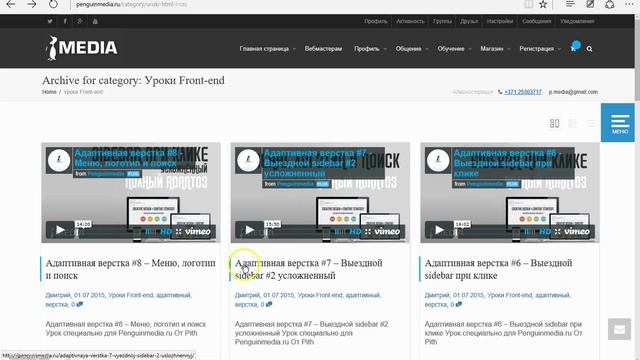Open Сообщения in the top bar

537,21
